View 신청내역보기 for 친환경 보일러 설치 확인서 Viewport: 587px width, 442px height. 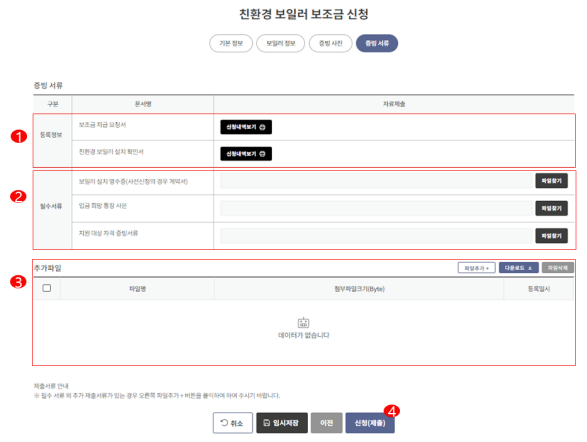(246, 154)
